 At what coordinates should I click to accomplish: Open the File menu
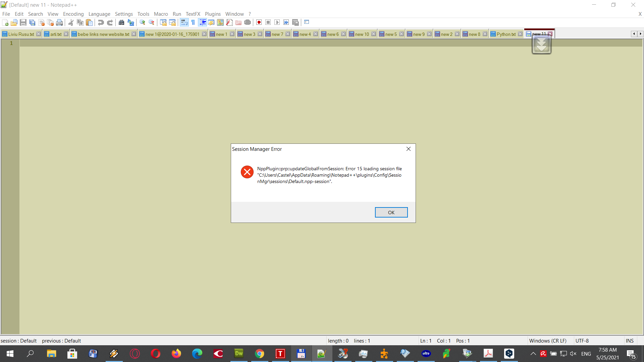click(x=6, y=14)
